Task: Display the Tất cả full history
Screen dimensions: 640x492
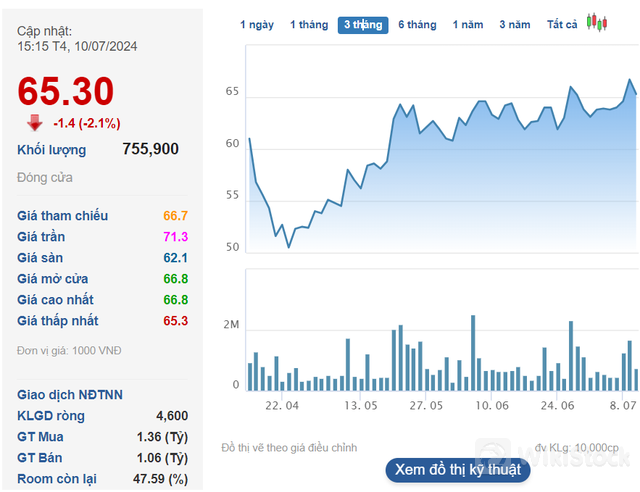Action: coord(562,25)
